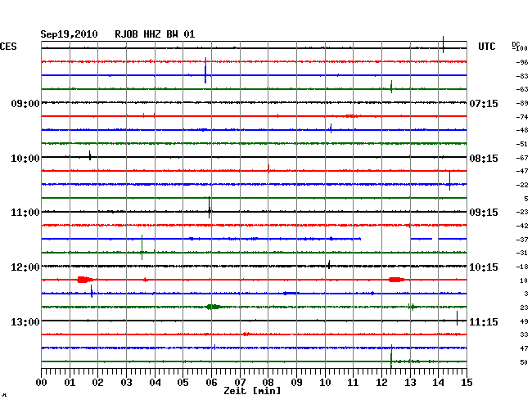Screen dimensions: 532x404
Task: Select the "09:00" local time label
Action: (x=25, y=103)
